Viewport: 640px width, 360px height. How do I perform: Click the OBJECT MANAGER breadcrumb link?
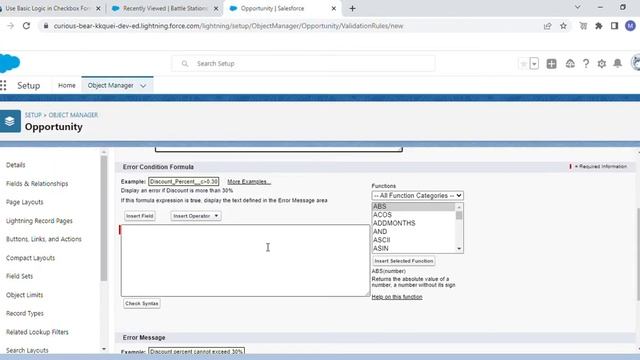pos(73,115)
